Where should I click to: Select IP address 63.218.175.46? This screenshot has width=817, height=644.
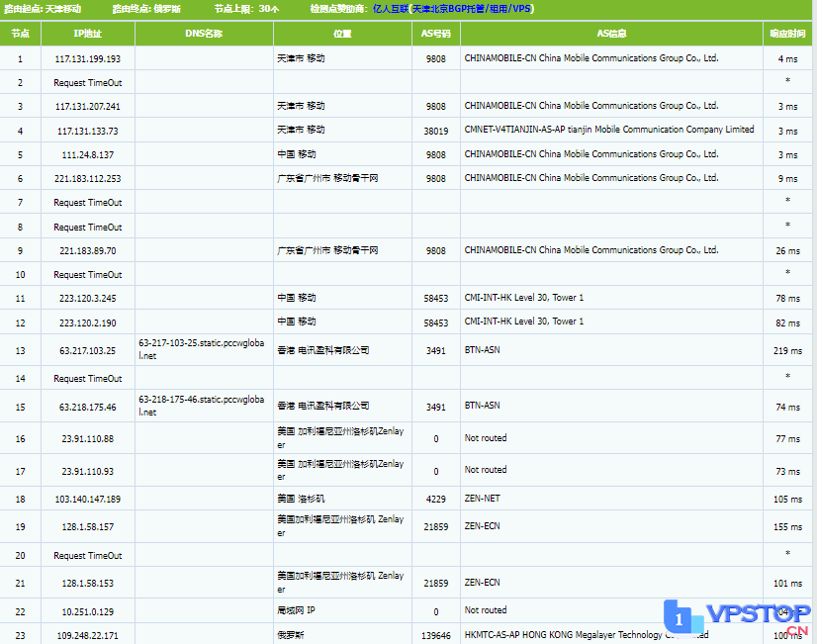87,407
